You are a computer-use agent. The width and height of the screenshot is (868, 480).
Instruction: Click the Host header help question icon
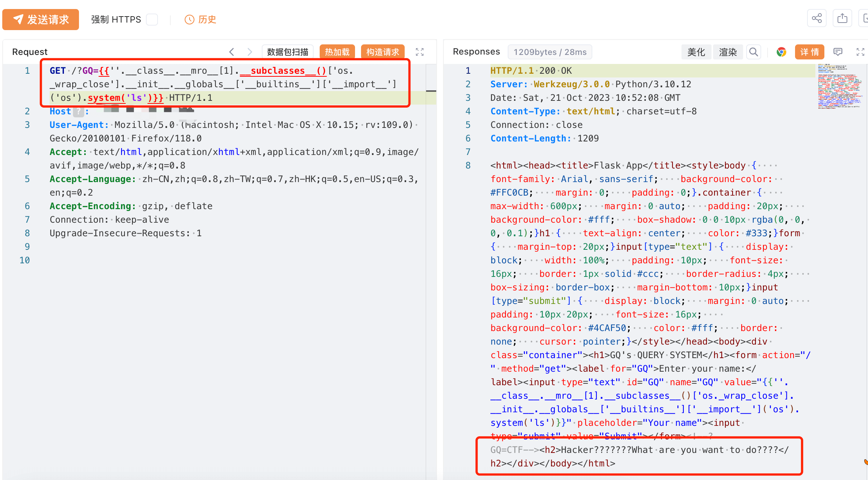[x=78, y=111]
